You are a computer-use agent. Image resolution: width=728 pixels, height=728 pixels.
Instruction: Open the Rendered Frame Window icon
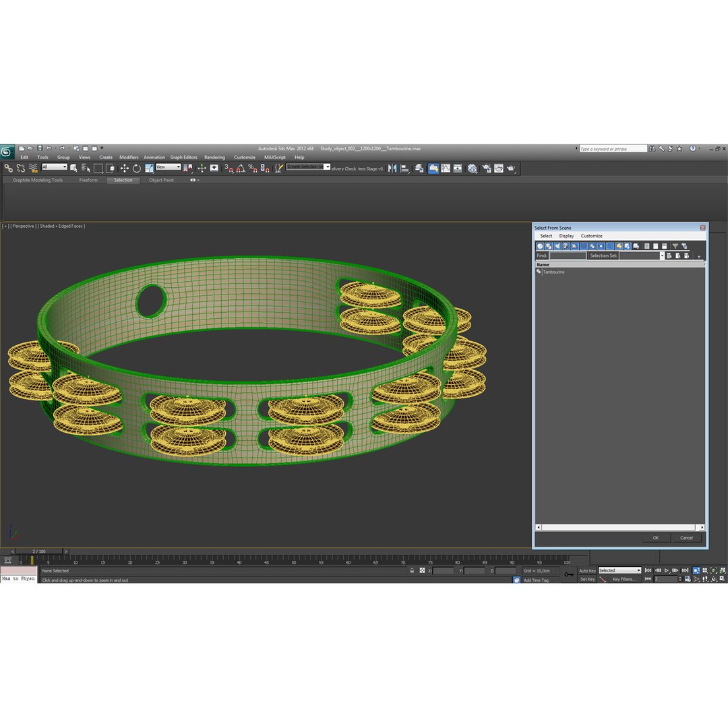(x=499, y=168)
